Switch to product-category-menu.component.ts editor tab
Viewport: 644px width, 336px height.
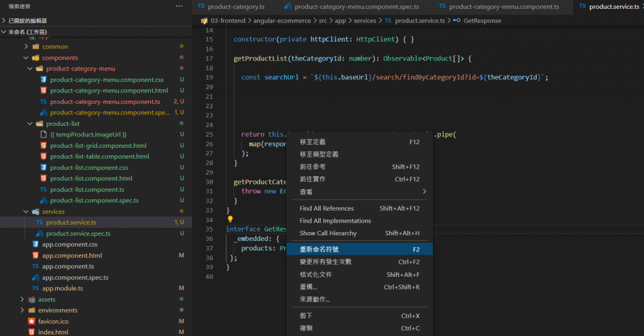pos(504,6)
